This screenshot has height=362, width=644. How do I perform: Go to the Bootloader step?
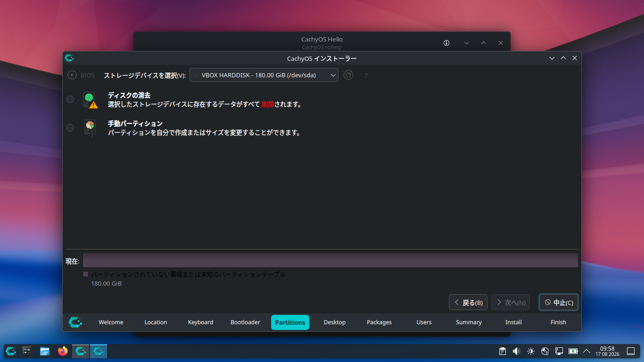point(245,322)
